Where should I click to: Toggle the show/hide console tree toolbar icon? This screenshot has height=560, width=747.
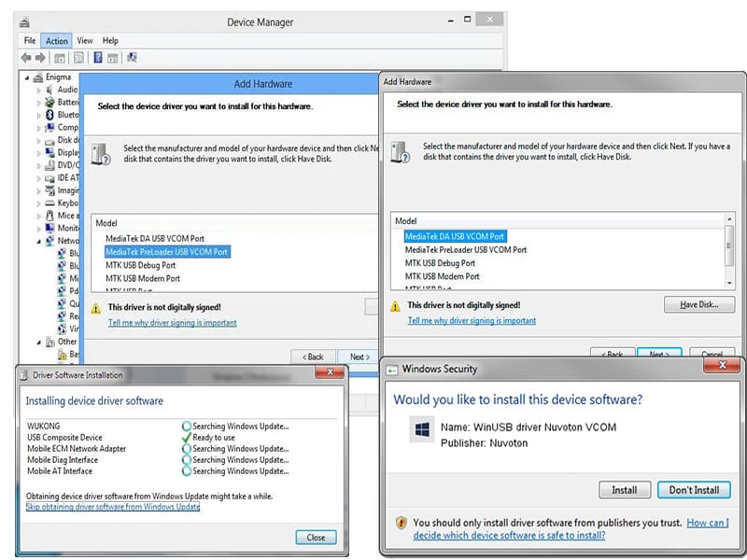(60, 58)
